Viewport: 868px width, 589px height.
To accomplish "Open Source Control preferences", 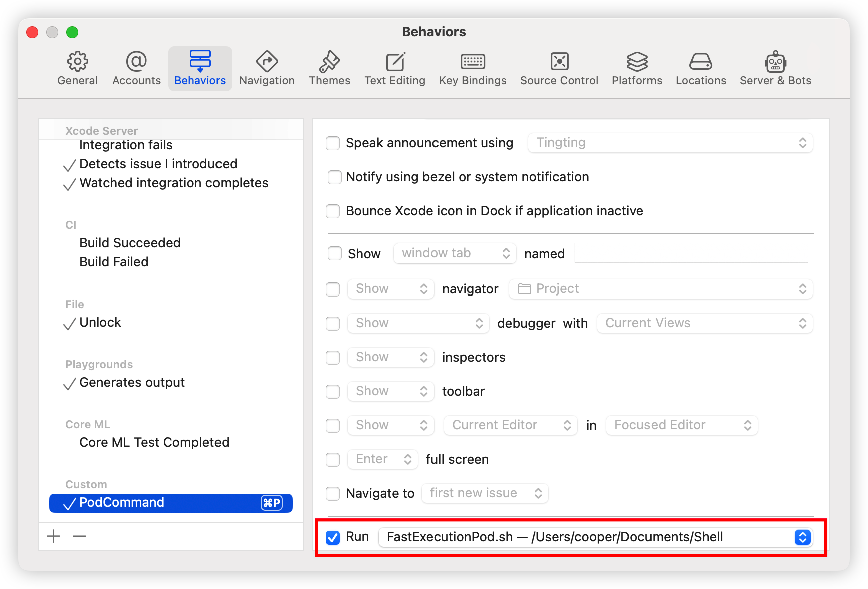I will [559, 68].
